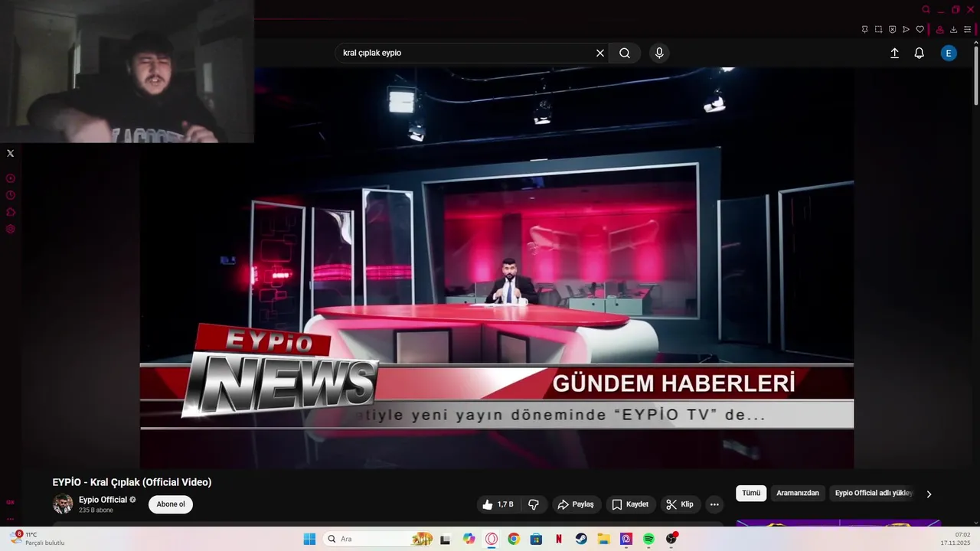Open the Windows Start button
This screenshot has width=980, height=551.
pyautogui.click(x=309, y=539)
